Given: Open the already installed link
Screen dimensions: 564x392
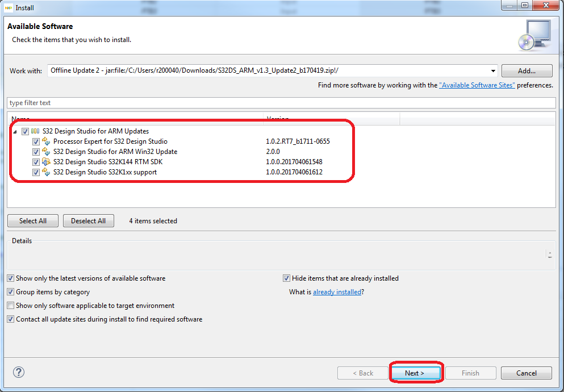Looking at the screenshot, I should [337, 292].
